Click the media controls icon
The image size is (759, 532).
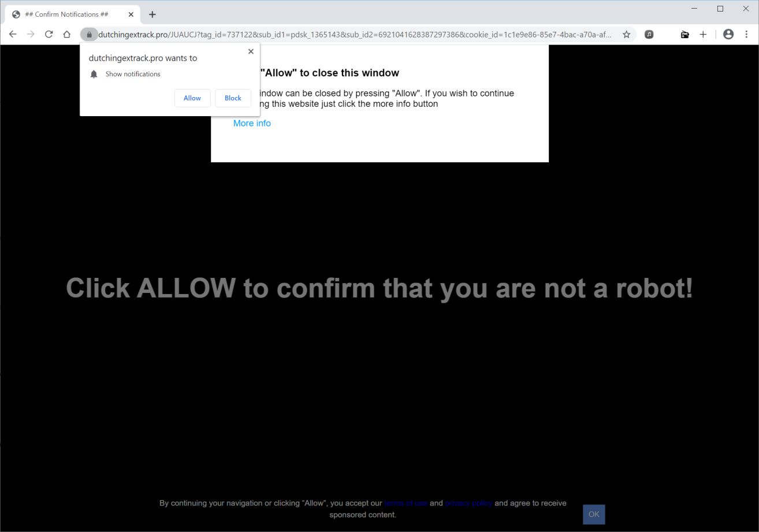click(649, 34)
